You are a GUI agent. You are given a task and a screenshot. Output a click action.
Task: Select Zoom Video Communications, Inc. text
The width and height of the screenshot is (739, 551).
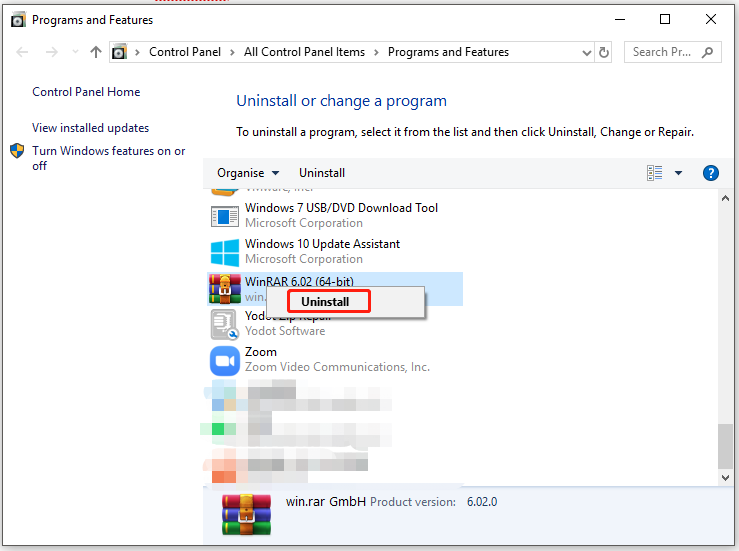337,367
